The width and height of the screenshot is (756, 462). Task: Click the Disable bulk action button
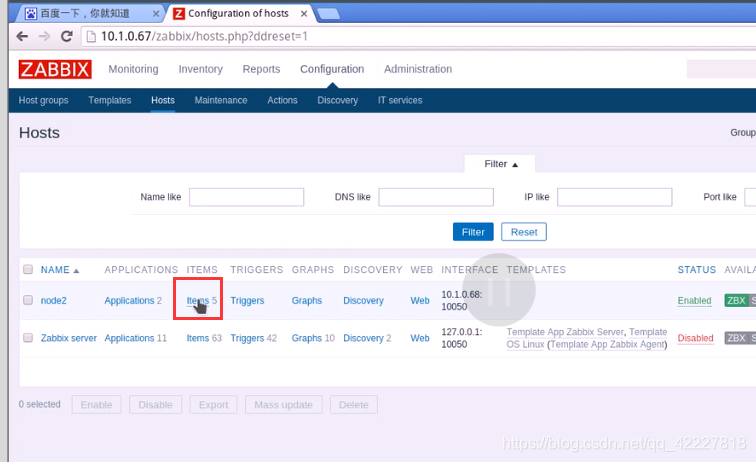(x=155, y=405)
